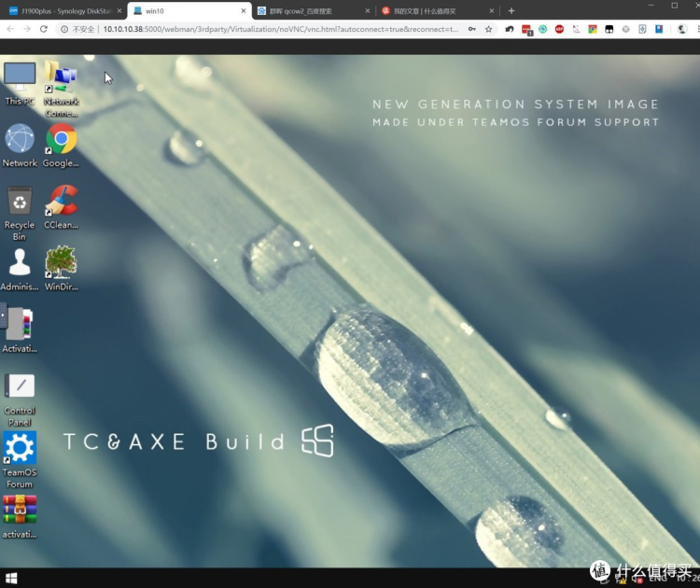Image resolution: width=700 pixels, height=588 pixels.
Task: Click the green circular extension icon
Action: coord(543,29)
